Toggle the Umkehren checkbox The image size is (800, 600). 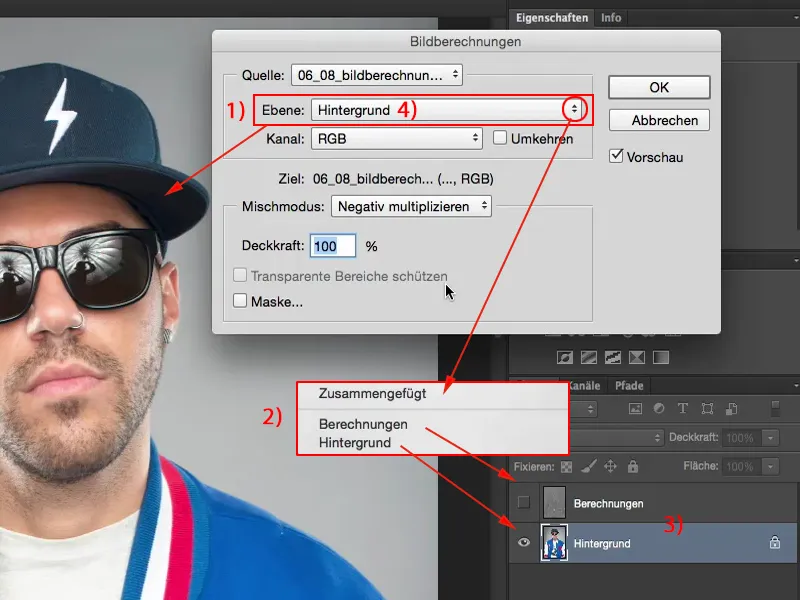click(500, 138)
